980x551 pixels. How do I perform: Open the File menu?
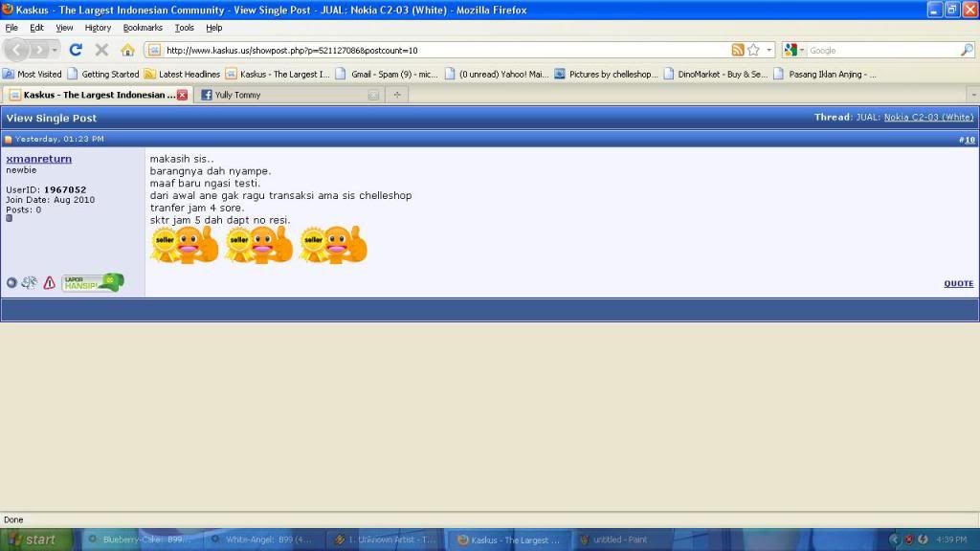pos(11,28)
